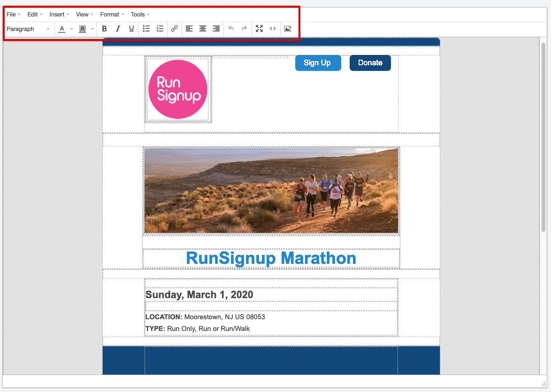
Task: Open the Format menu
Action: (x=112, y=15)
